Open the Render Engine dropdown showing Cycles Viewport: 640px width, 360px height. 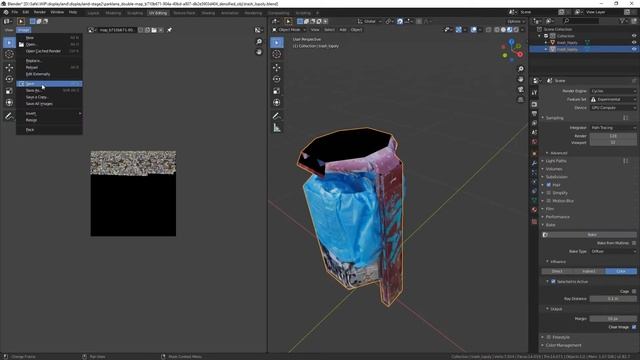tap(613, 91)
